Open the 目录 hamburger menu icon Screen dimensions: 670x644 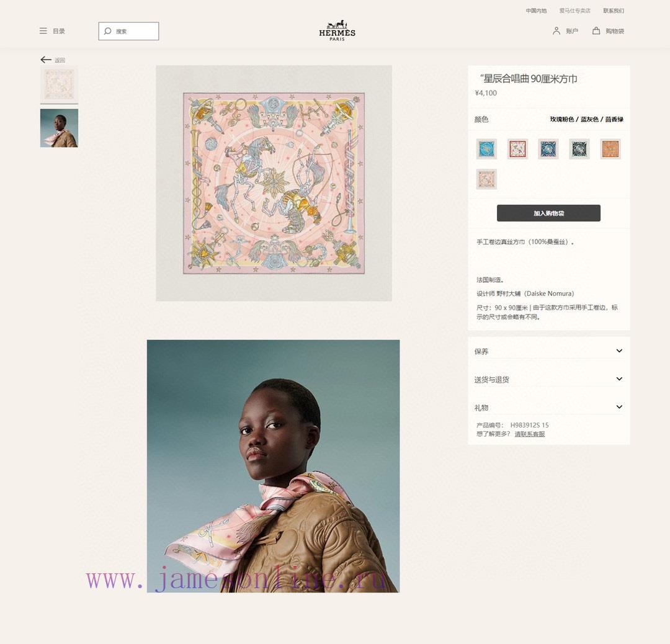pos(43,31)
